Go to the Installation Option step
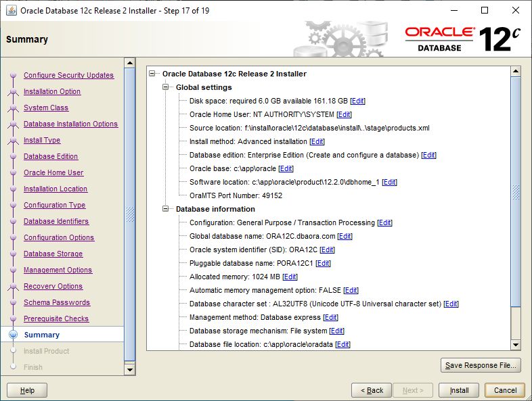The width and height of the screenshot is (532, 401). (x=52, y=91)
